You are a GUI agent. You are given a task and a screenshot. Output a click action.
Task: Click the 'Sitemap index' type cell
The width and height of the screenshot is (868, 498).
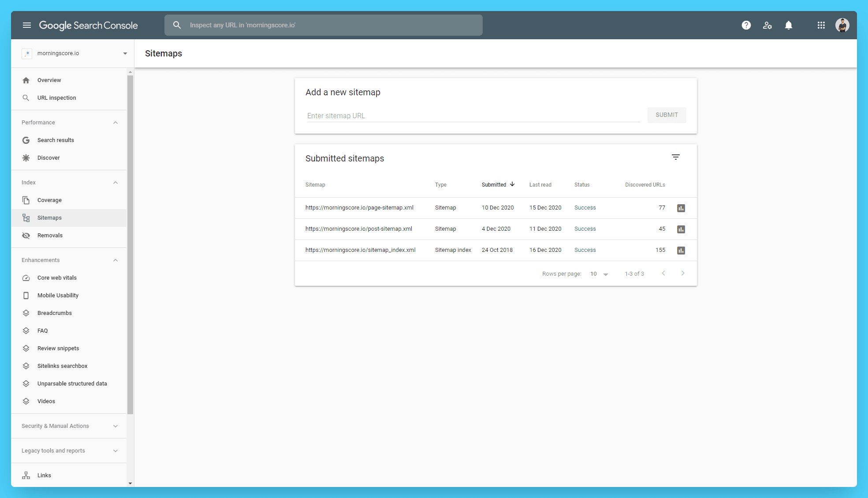point(453,250)
